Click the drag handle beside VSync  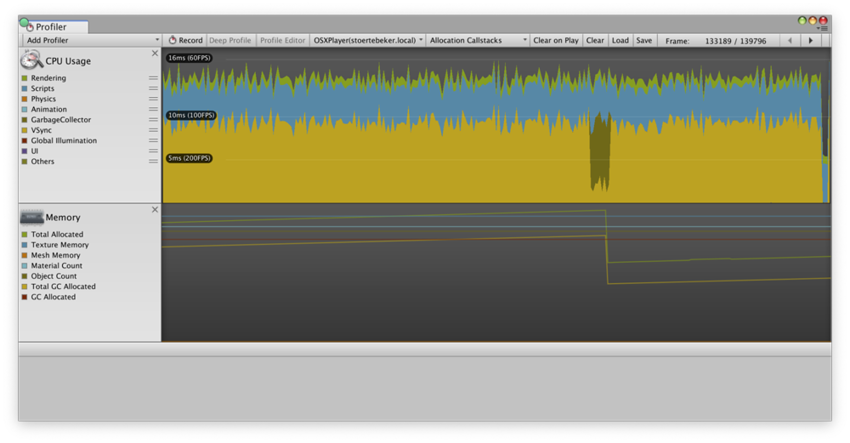point(153,130)
